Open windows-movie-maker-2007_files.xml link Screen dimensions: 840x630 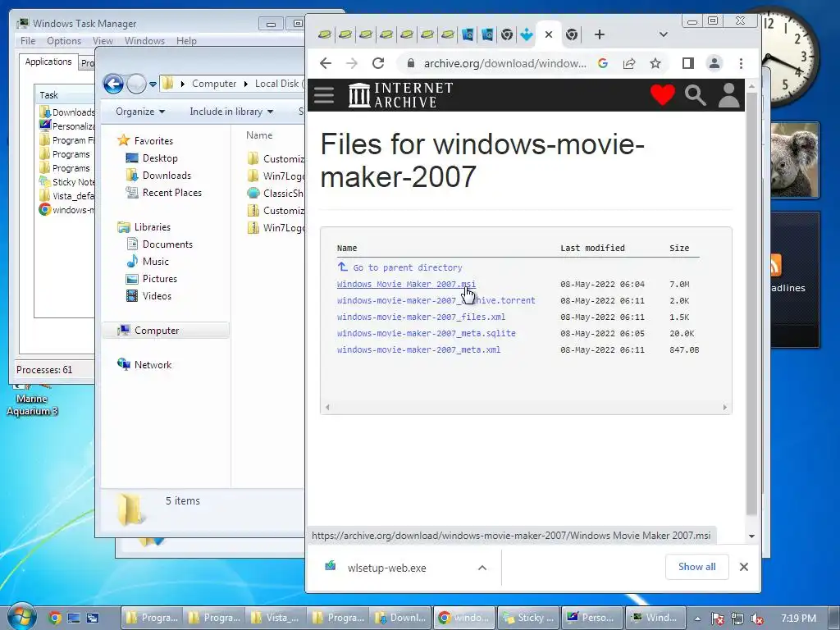(421, 317)
